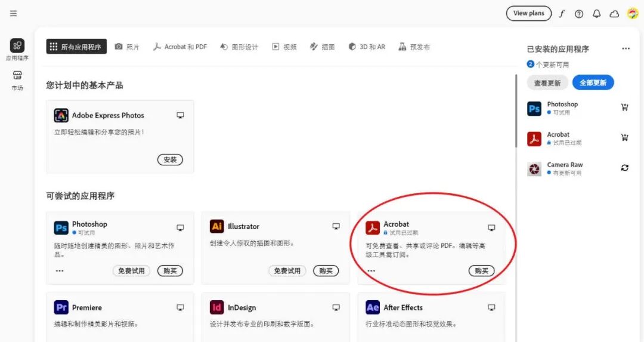Open the user profile avatar

[x=633, y=13]
